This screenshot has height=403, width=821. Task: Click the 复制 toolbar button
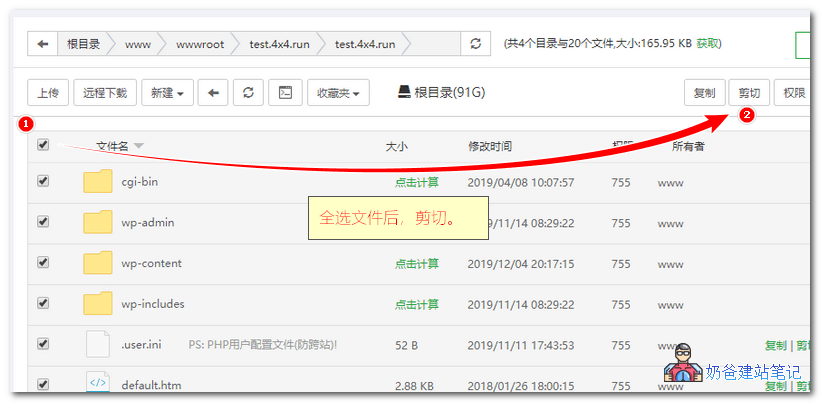pos(705,93)
